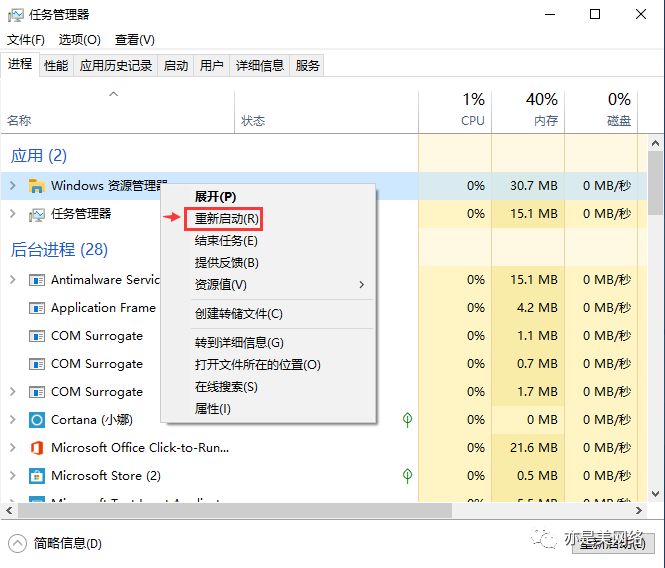The image size is (665, 568).
Task: Switch to the 性能 tab
Action: coord(56,66)
